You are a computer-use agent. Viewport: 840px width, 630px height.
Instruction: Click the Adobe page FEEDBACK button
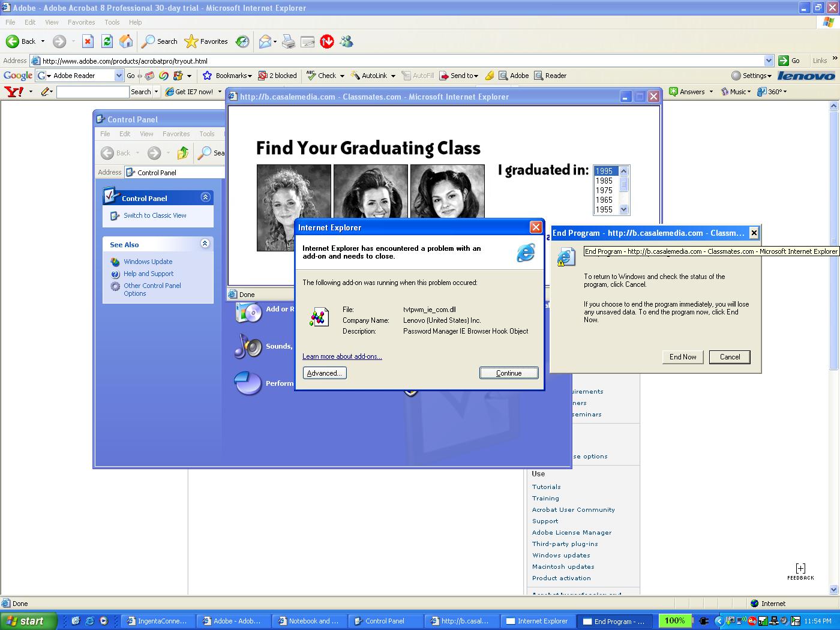click(800, 571)
